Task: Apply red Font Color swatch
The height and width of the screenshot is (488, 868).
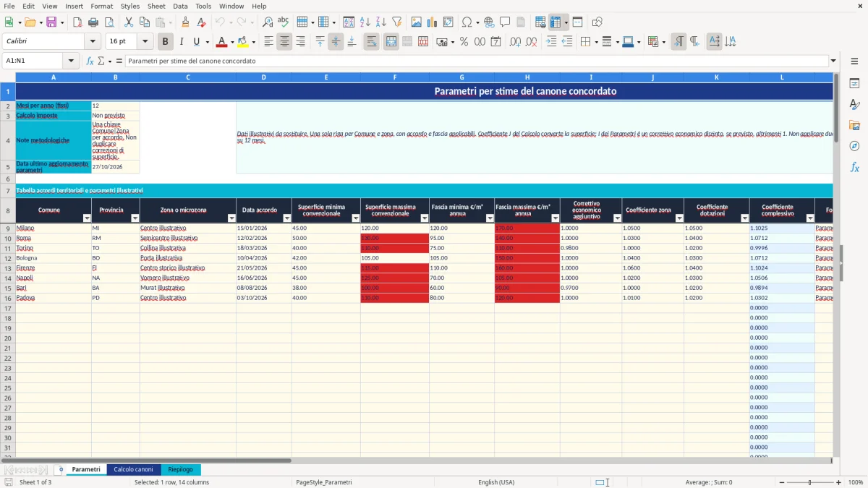Action: point(221,42)
